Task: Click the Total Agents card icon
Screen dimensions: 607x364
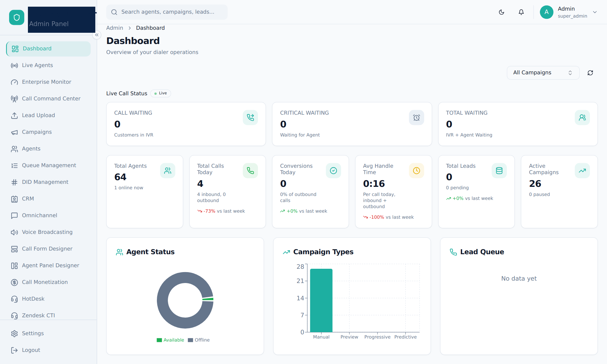Action: 168,171
